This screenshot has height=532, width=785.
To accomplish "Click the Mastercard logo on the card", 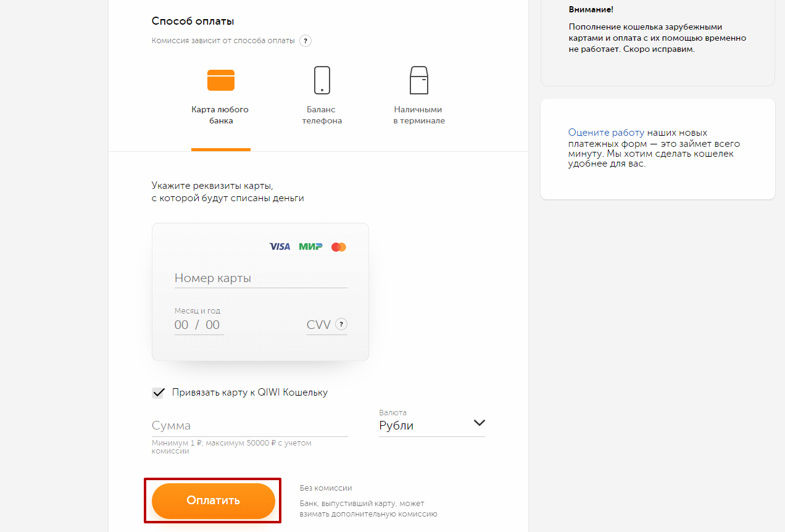I will pyautogui.click(x=339, y=247).
